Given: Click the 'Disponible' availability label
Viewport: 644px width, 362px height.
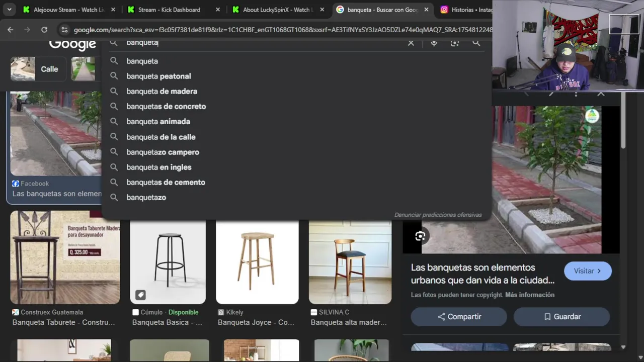Looking at the screenshot, I should [x=183, y=312].
